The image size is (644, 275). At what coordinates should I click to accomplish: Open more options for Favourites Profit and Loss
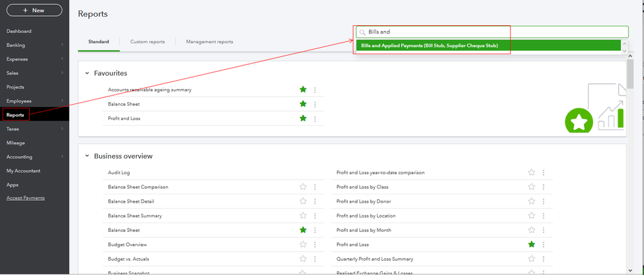[315, 118]
